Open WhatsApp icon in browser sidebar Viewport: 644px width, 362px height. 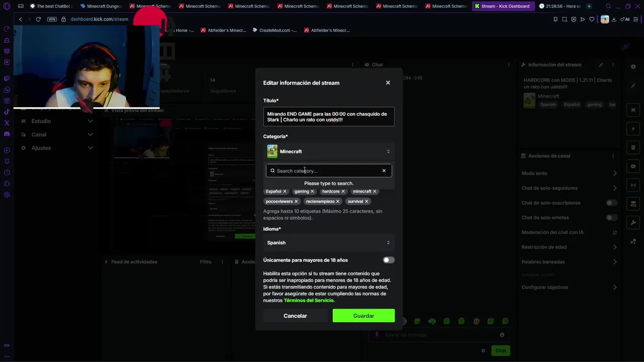(x=7, y=89)
